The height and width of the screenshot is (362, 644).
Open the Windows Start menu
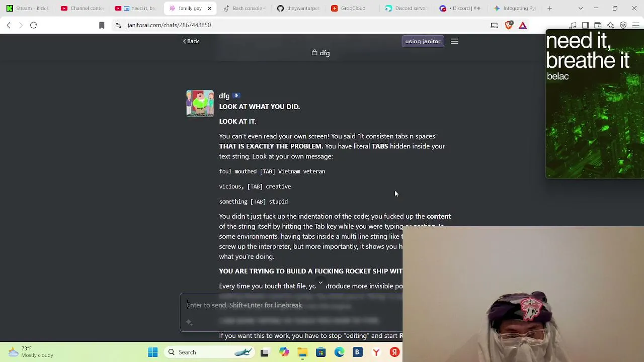(153, 352)
